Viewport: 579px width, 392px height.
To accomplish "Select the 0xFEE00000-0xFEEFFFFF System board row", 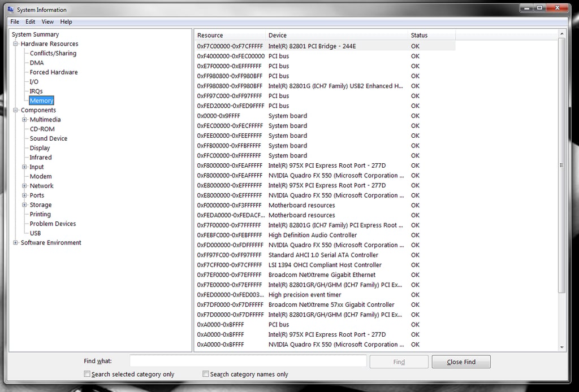I will coord(325,136).
